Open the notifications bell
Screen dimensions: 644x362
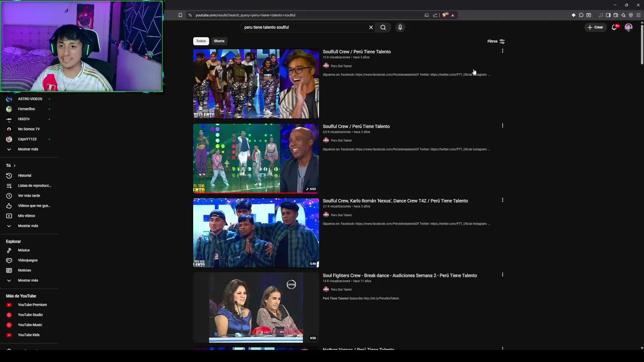tap(614, 27)
